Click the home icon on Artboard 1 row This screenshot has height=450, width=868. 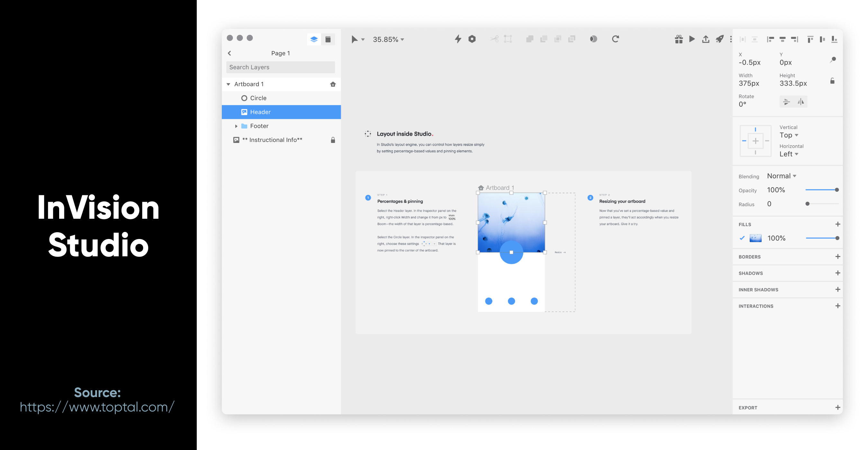click(333, 84)
